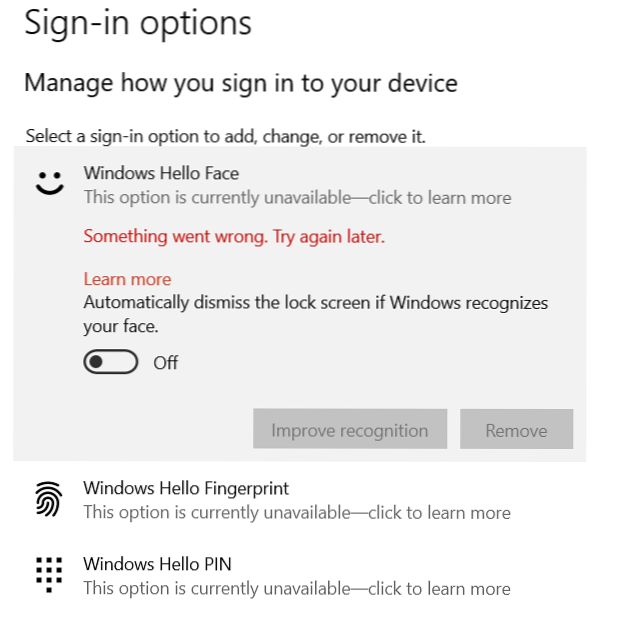Expand the Windows Hello Fingerprint title
Screen dimensions: 622x621
(186, 488)
